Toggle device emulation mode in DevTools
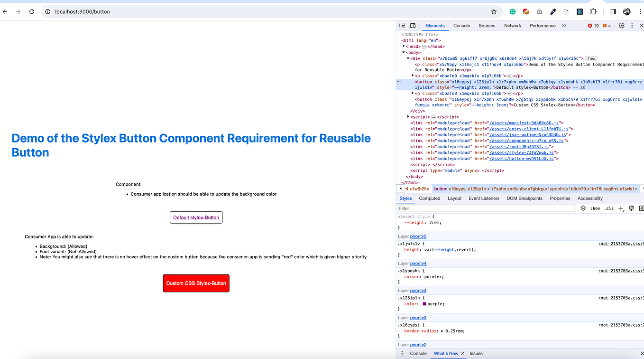Viewport: 644px width, 359px height. (412, 25)
